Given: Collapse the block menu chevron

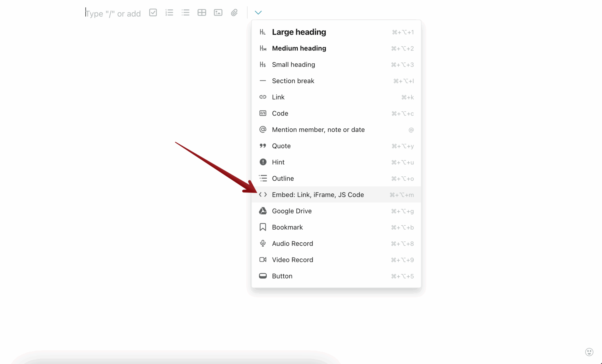Looking at the screenshot, I should [258, 12].
